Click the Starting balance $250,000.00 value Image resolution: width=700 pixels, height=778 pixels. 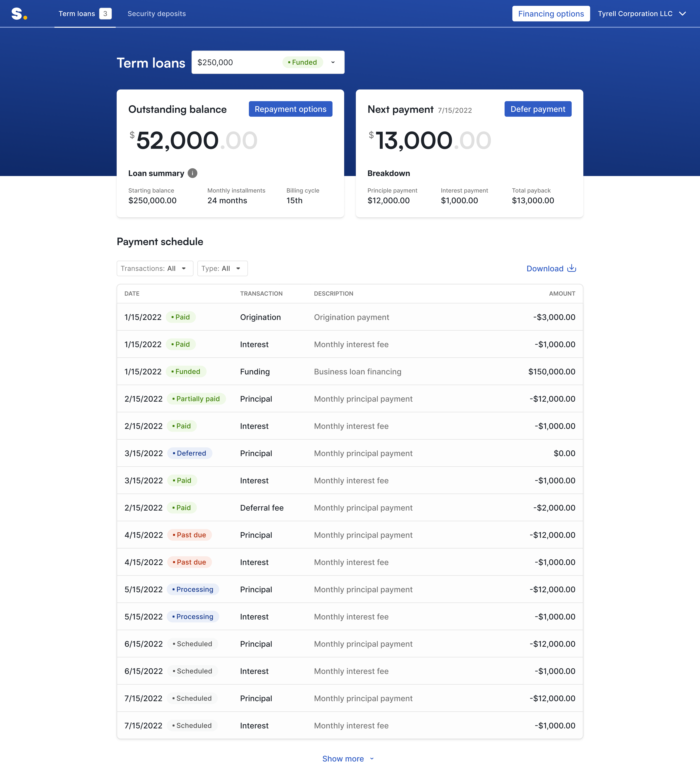[x=152, y=200]
